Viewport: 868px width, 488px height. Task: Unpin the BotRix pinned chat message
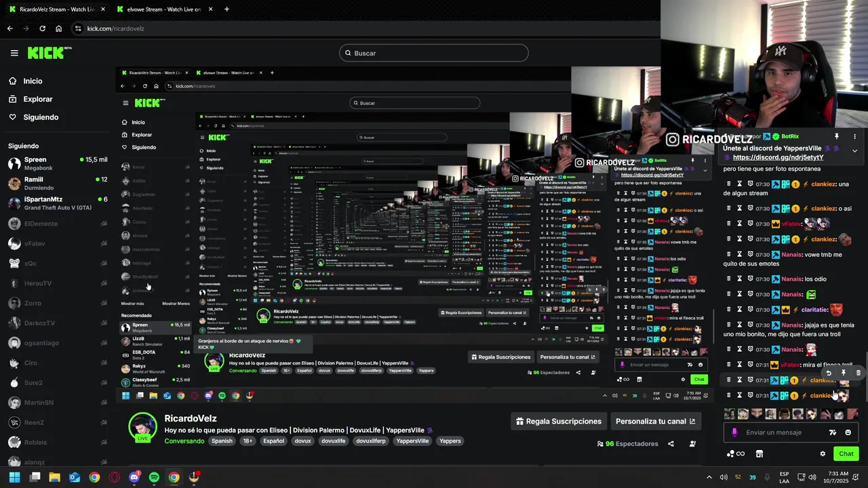pyautogui.click(x=837, y=136)
